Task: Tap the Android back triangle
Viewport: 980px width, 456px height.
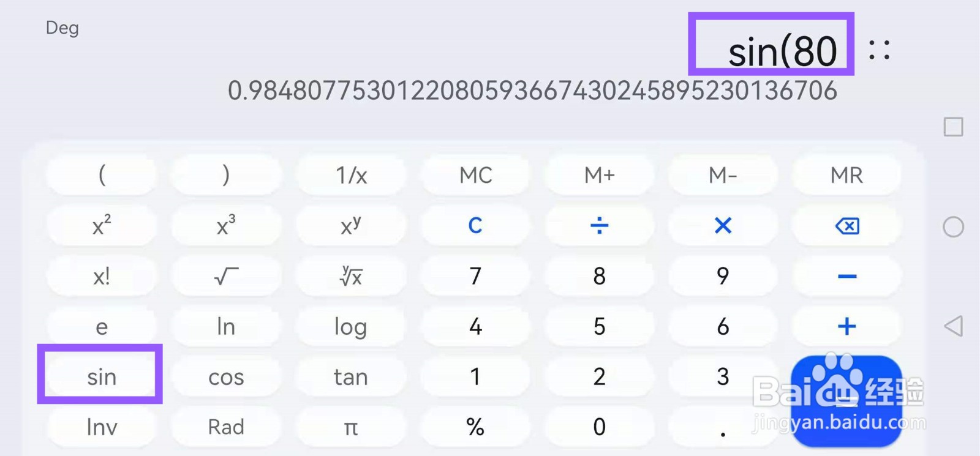Action: pos(953,326)
